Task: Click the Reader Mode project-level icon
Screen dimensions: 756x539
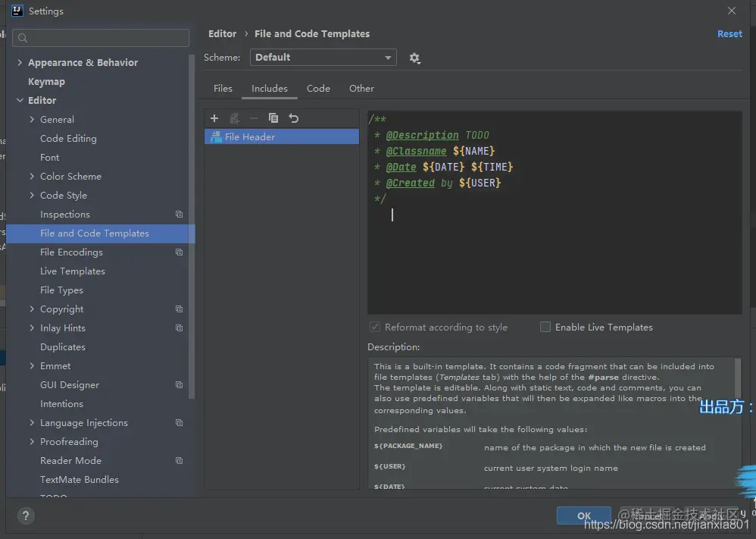Action: click(179, 461)
